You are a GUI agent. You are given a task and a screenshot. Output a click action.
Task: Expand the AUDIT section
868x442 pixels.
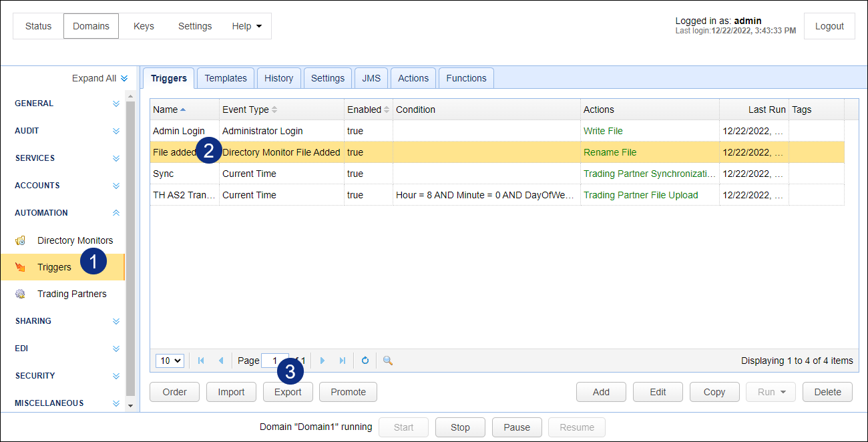116,131
